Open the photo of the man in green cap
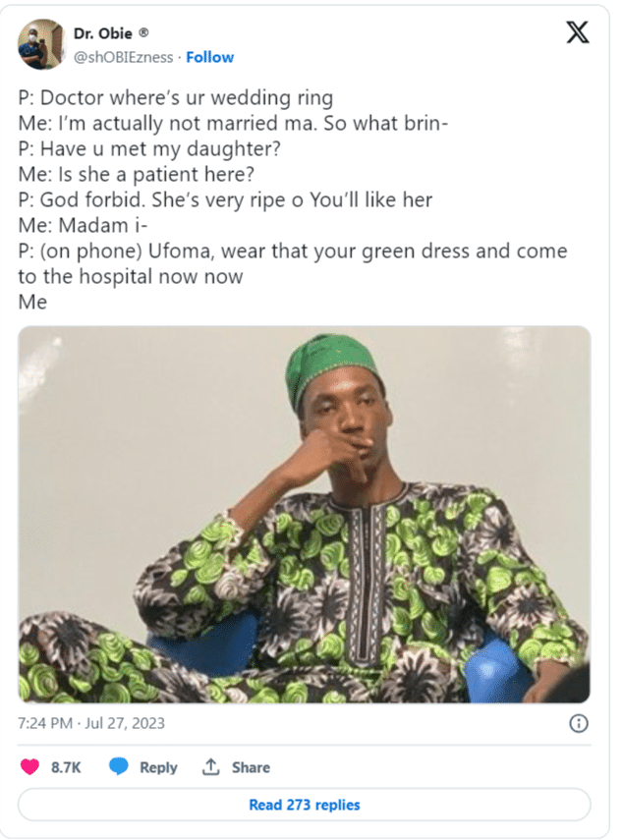623x840 pixels. [x=305, y=514]
